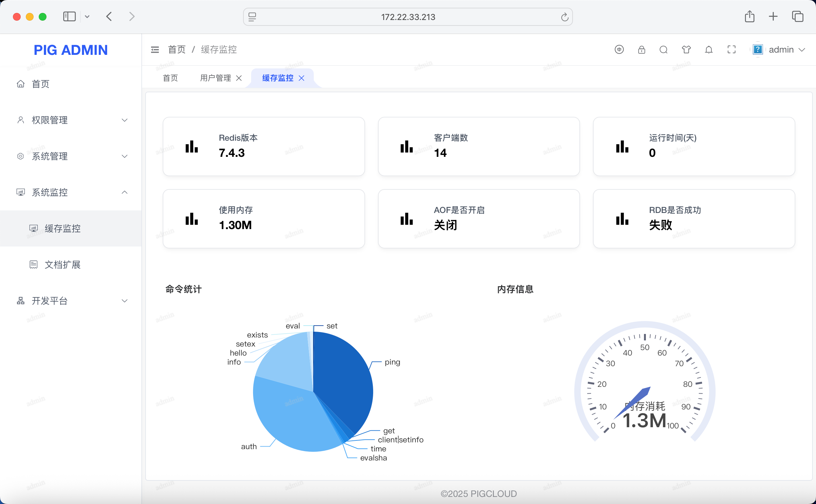Toggle the Safari sidebar panel button
The height and width of the screenshot is (504, 816).
69,16
